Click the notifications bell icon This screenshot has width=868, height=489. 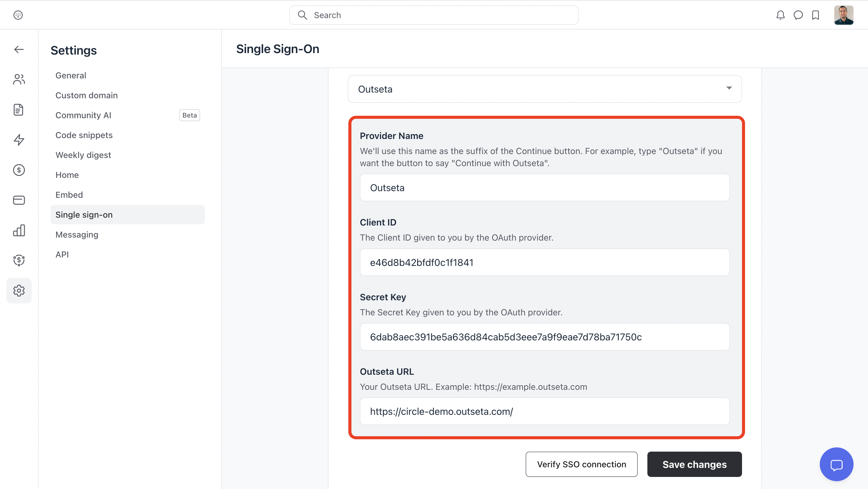pyautogui.click(x=780, y=15)
